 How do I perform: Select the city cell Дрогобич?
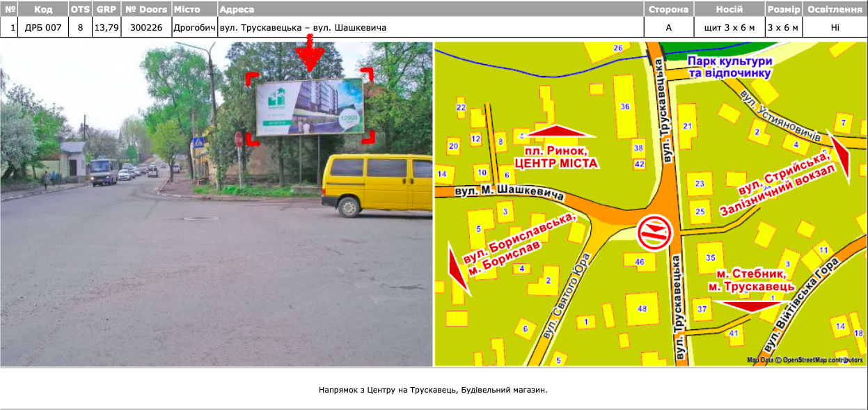click(194, 27)
